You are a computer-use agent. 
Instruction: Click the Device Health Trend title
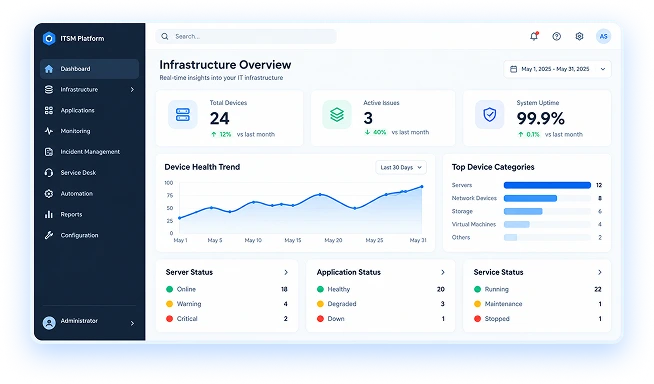pos(202,167)
